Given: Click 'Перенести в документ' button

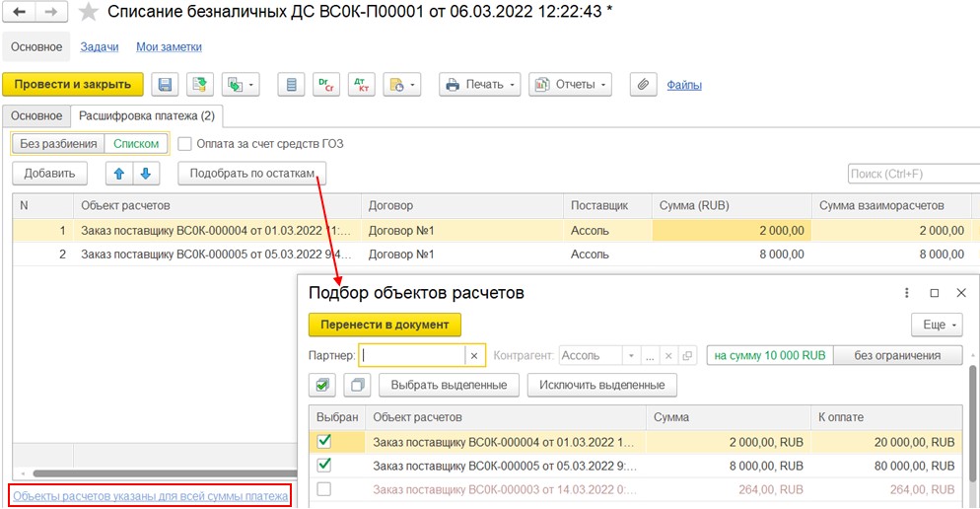Looking at the screenshot, I should (x=385, y=325).
